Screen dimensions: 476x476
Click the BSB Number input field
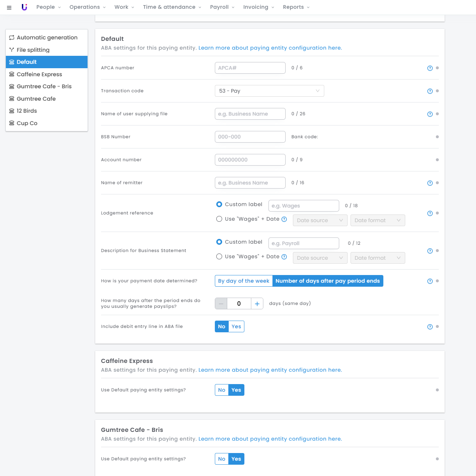[250, 137]
